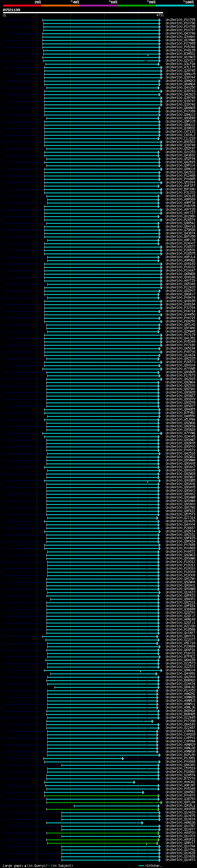Select the UniRef100_P19308 label
Viewport: 197px width, 868px height.
pyautogui.click(x=180, y=575)
